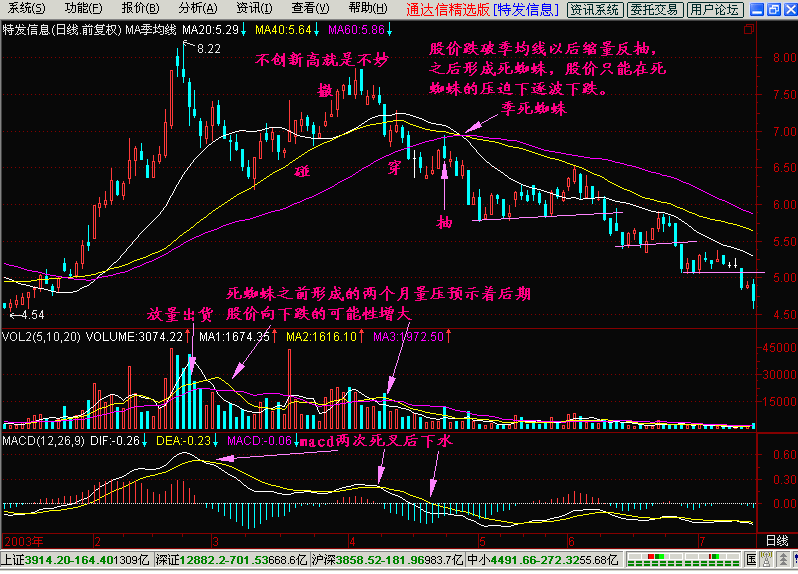Select the 日线 period label at bottom right
This screenshot has width=798, height=574.
776,540
